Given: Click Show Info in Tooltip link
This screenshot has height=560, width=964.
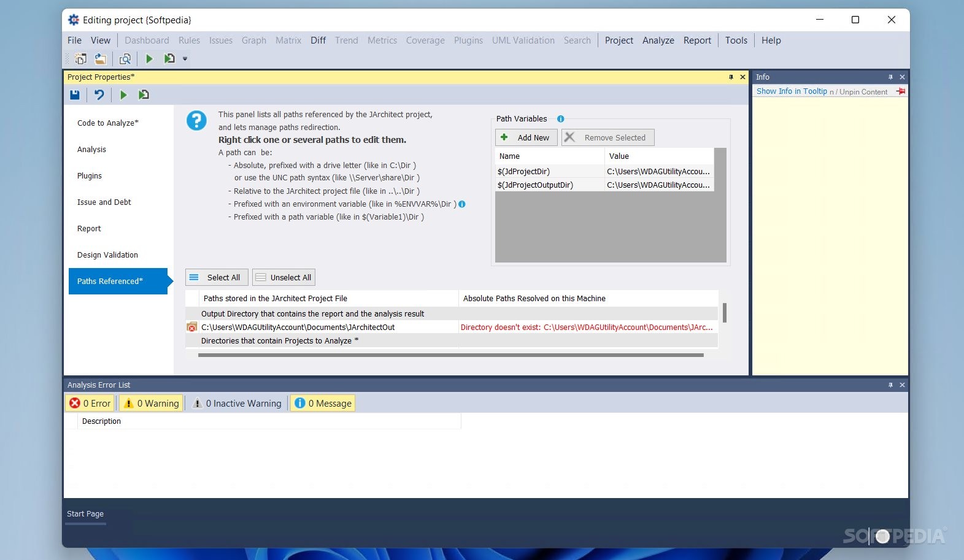Looking at the screenshot, I should click(792, 91).
